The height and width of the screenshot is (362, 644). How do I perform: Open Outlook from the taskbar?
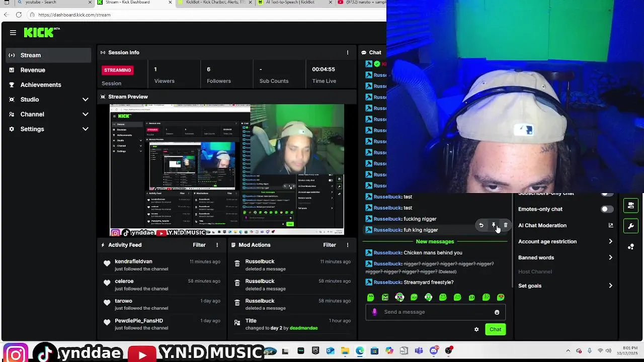coord(330,351)
